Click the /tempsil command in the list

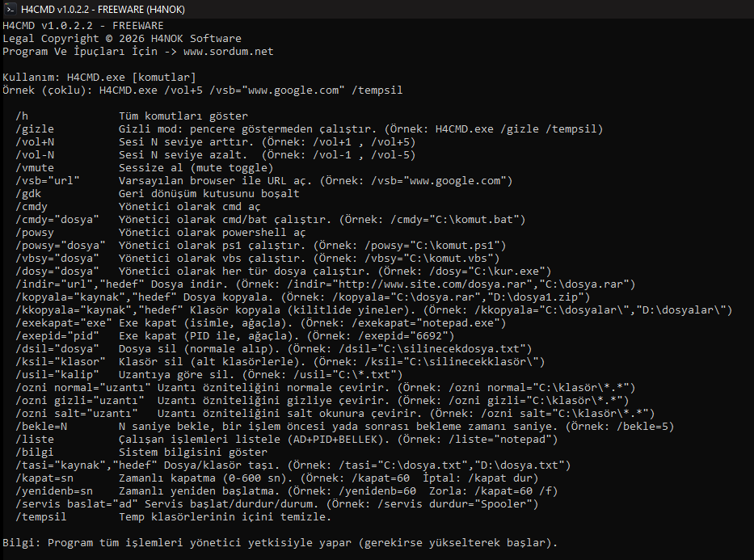point(41,517)
